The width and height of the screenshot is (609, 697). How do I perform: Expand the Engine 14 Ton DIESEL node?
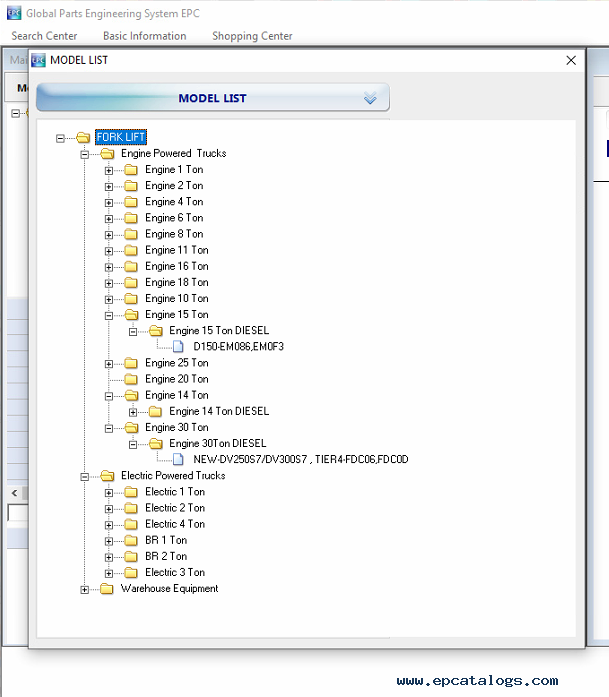click(133, 411)
